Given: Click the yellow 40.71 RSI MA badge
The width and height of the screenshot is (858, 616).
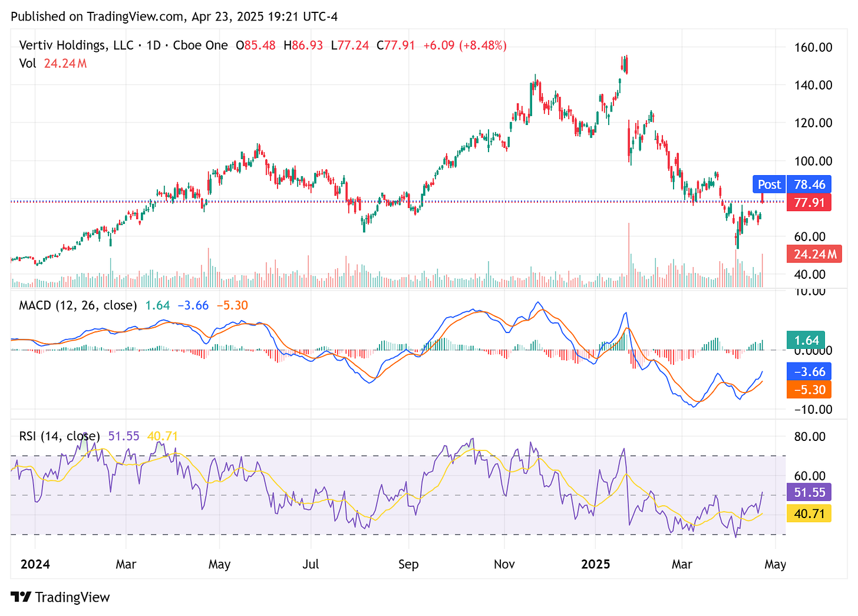Looking at the screenshot, I should [x=808, y=513].
